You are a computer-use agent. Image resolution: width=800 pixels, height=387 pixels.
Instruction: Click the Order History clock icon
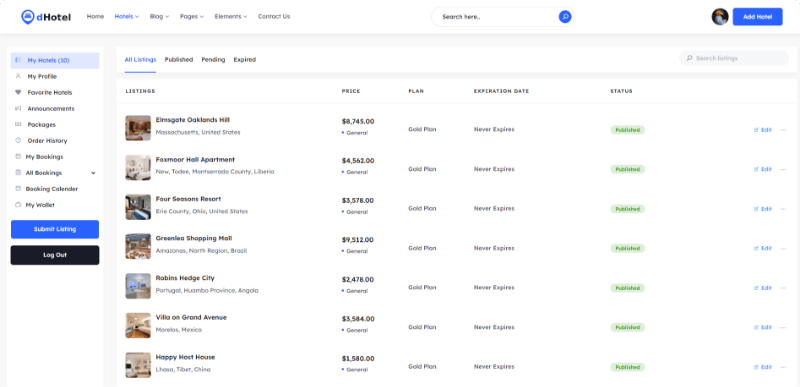[x=18, y=141]
